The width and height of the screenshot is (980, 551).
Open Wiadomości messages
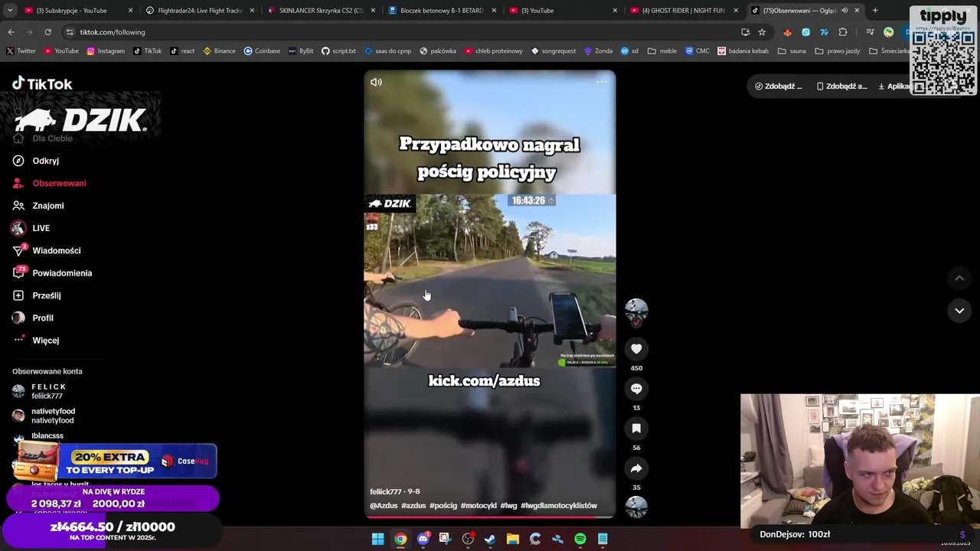(x=46, y=251)
